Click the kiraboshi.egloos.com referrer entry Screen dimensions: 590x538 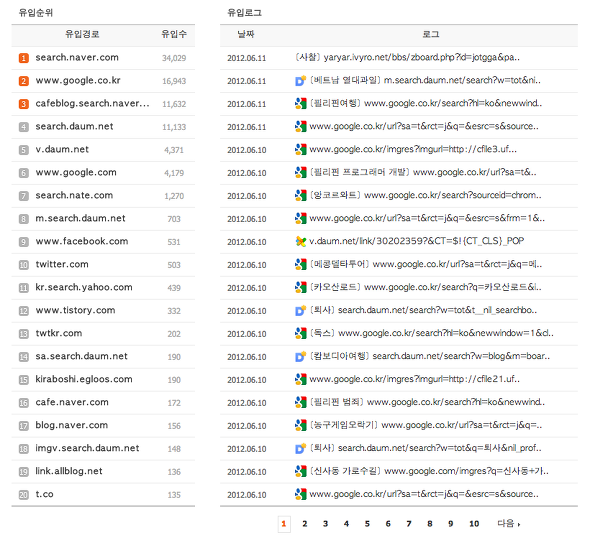click(x=84, y=379)
